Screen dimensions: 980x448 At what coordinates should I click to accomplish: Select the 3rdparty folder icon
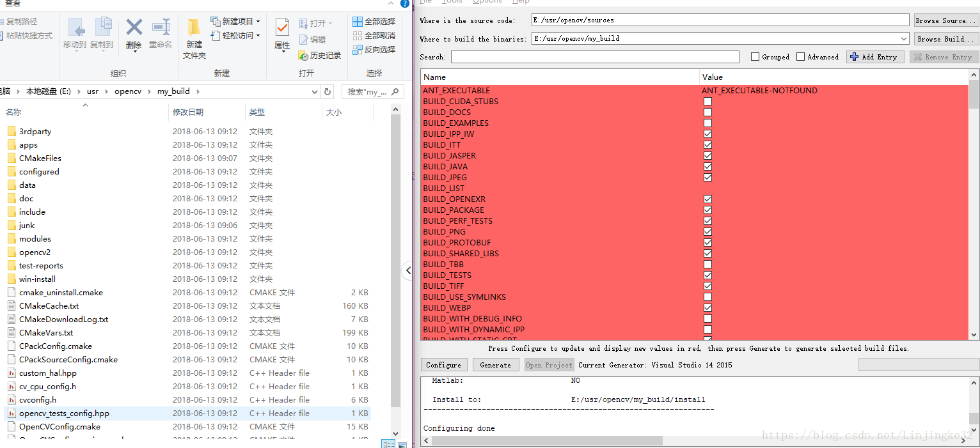12,131
